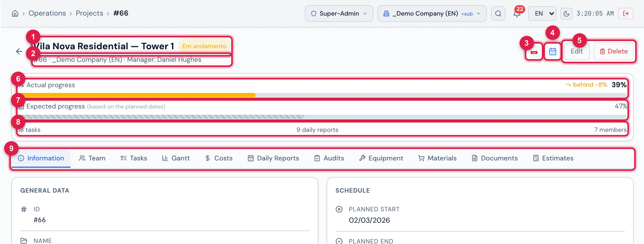Go to the home breadcrumb icon

tap(15, 13)
